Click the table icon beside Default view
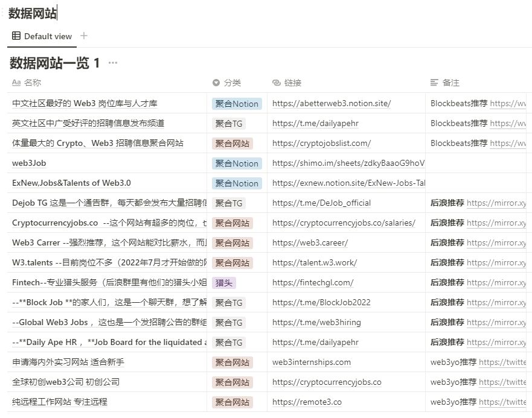 pos(16,36)
